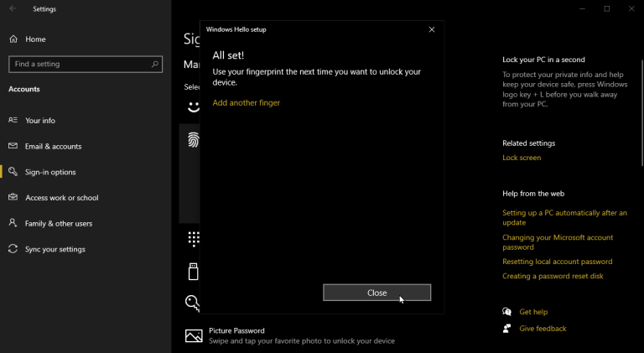Select the Password key icon
Viewport: 644px width, 353px height.
[x=192, y=304]
